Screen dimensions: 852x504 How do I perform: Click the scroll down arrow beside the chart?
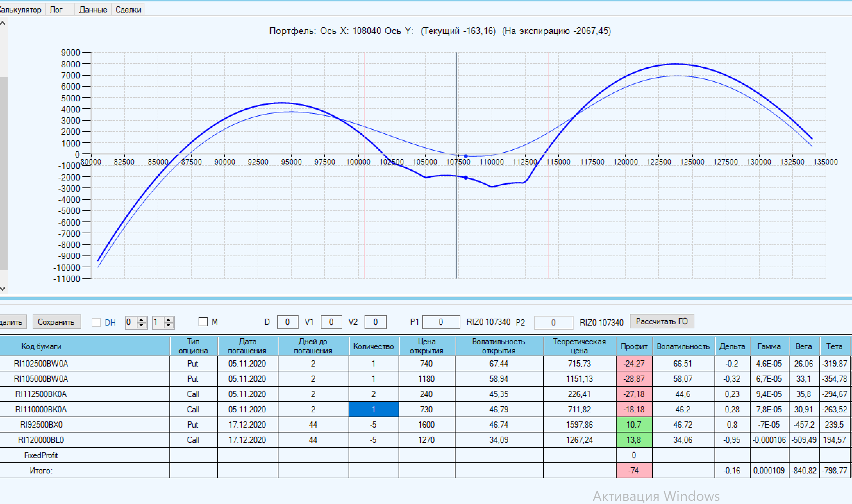click(3, 289)
